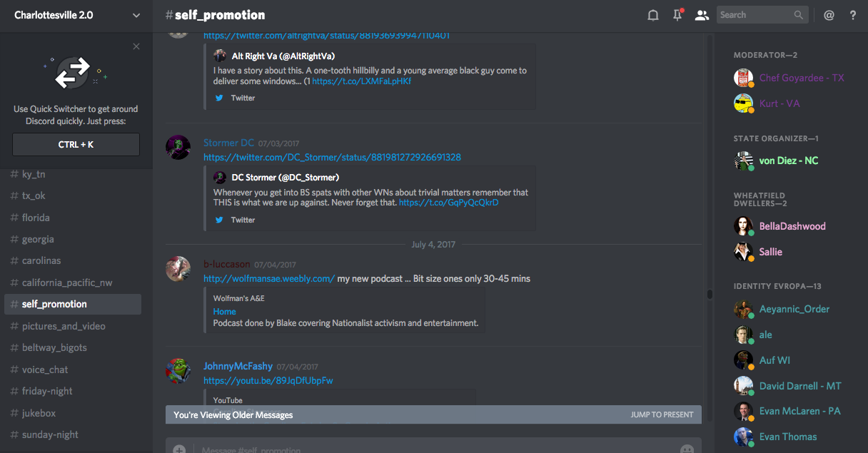The height and width of the screenshot is (453, 868).
Task: Open help via question mark icon
Action: click(853, 15)
